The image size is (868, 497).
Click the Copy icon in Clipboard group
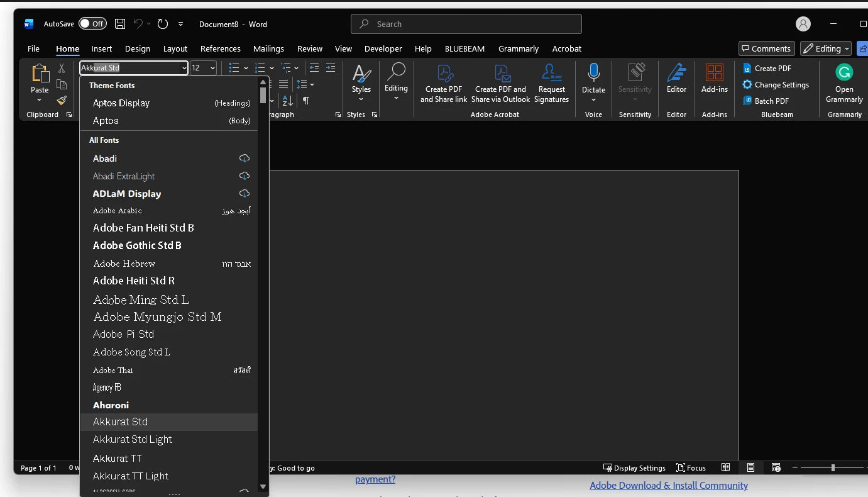(62, 84)
